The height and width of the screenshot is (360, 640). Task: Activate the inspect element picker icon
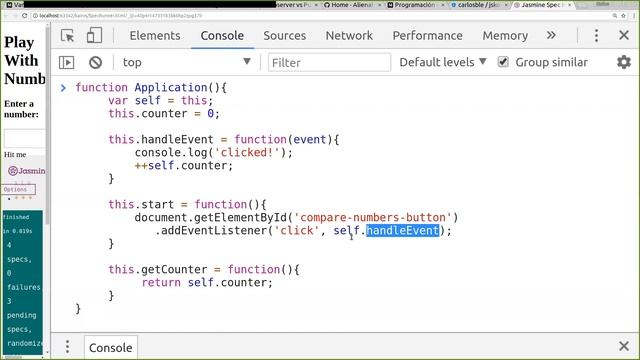pos(67,36)
